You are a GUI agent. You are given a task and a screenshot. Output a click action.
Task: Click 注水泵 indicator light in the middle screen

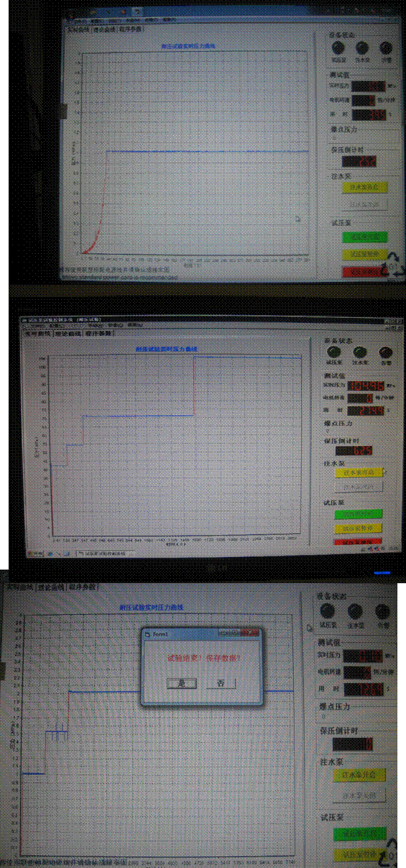pos(361,352)
